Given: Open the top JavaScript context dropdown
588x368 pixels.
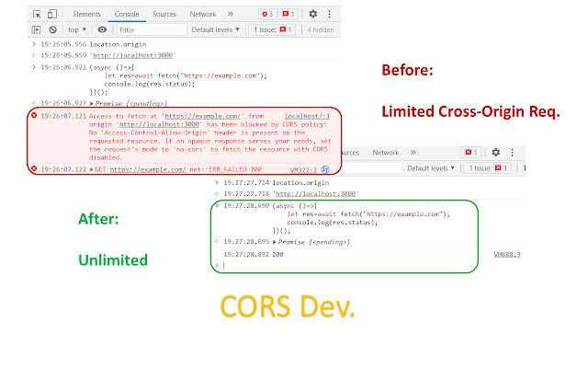Looking at the screenshot, I should tap(77, 29).
